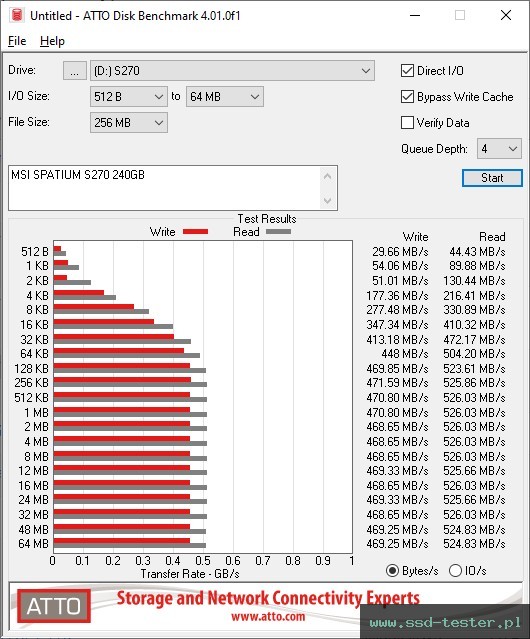Click the drive browse button with ellipsis

(x=75, y=71)
